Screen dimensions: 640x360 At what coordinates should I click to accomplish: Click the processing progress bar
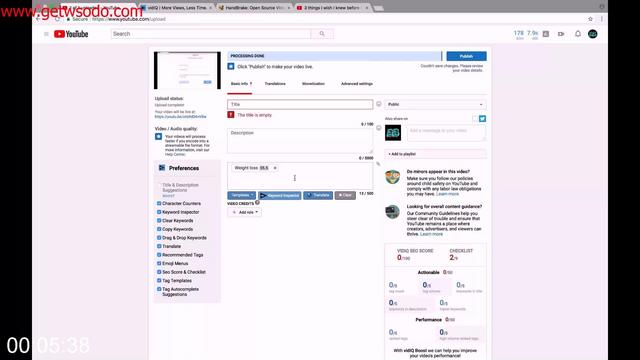point(334,56)
